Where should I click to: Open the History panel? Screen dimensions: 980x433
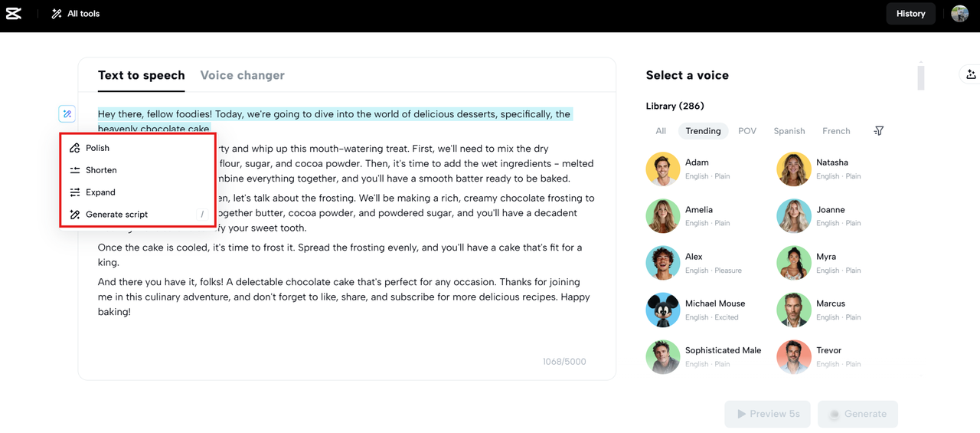tap(910, 14)
